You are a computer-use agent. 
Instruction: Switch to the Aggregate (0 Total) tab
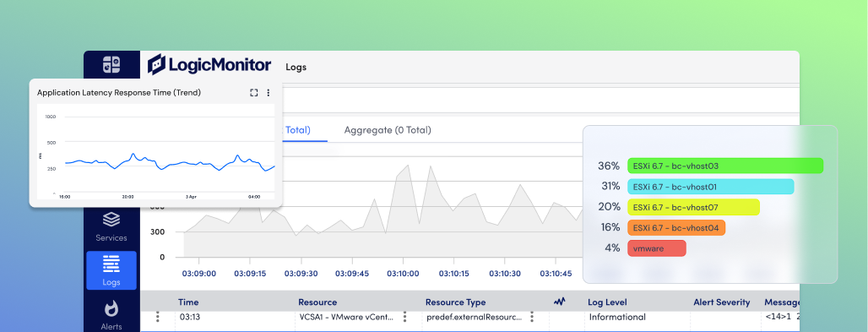388,130
